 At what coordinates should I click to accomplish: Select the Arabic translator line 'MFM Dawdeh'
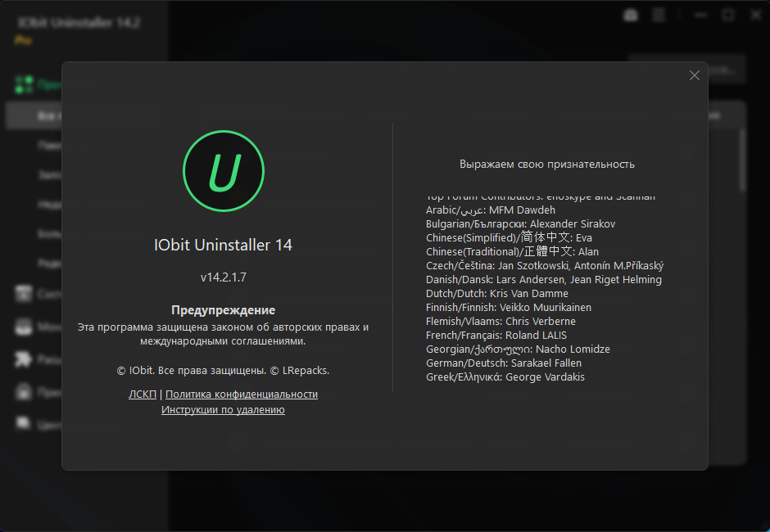[491, 210]
